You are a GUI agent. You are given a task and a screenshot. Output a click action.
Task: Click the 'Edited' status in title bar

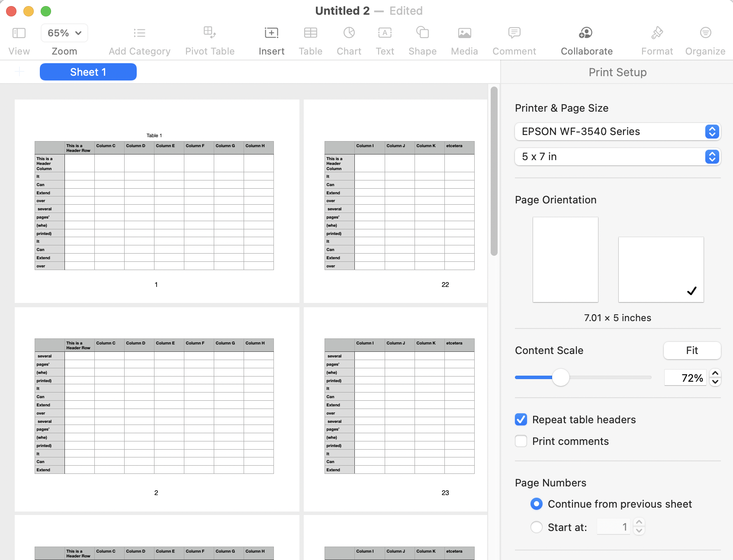(x=406, y=11)
